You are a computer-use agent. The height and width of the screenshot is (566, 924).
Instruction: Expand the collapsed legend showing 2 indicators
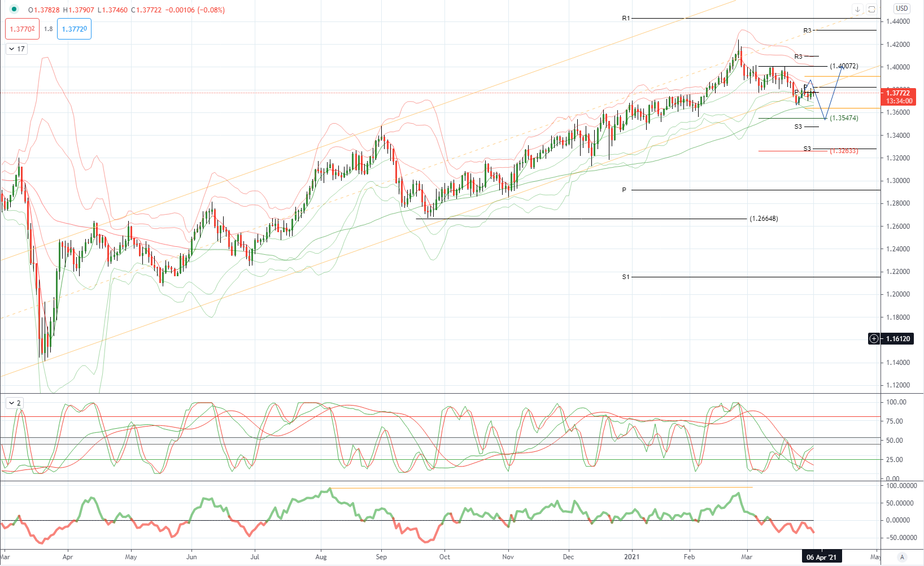point(15,403)
